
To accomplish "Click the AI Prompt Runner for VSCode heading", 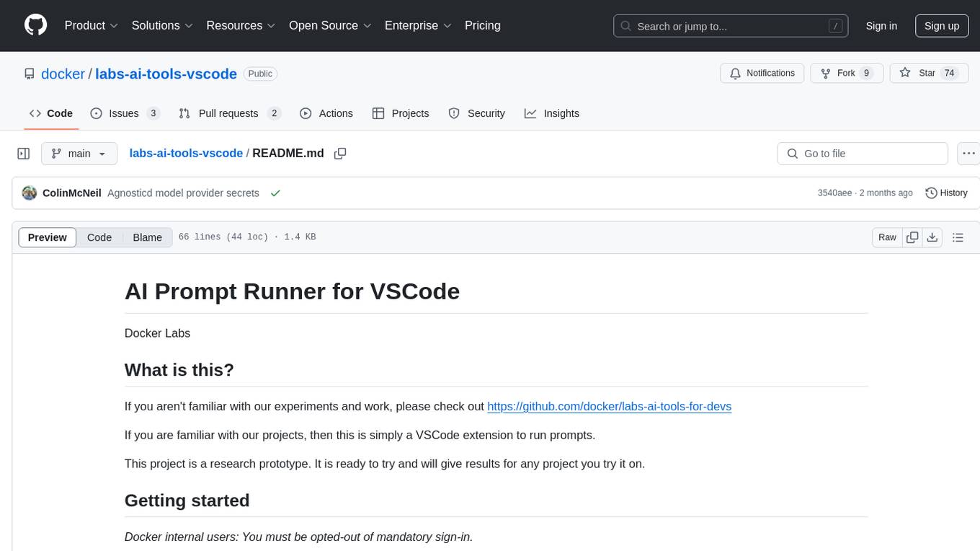I will point(292,291).
